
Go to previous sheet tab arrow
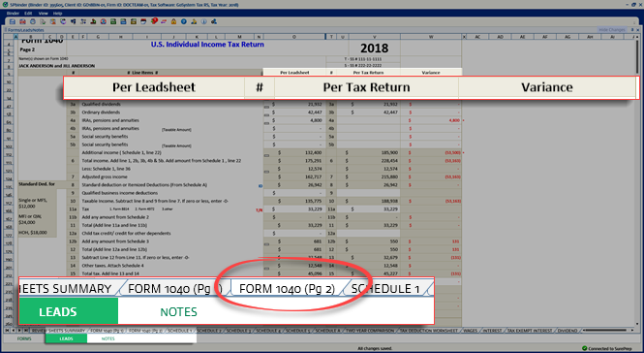pos(14,331)
